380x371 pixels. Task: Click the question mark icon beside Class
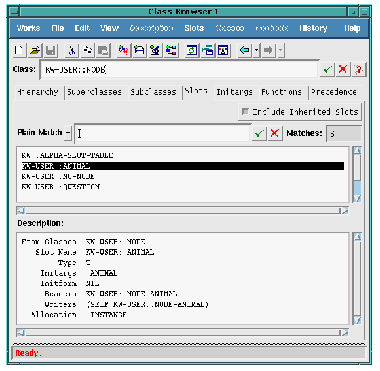[x=359, y=69]
